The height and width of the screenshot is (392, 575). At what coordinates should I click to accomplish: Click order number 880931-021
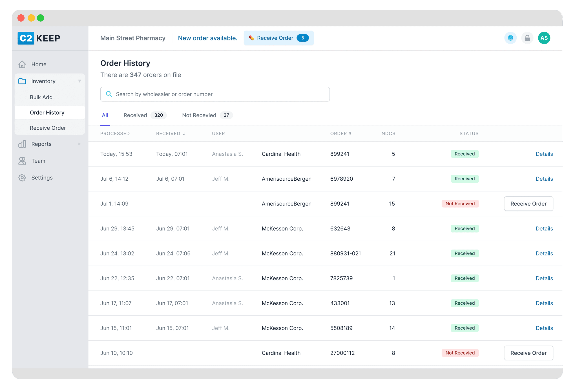pos(345,253)
